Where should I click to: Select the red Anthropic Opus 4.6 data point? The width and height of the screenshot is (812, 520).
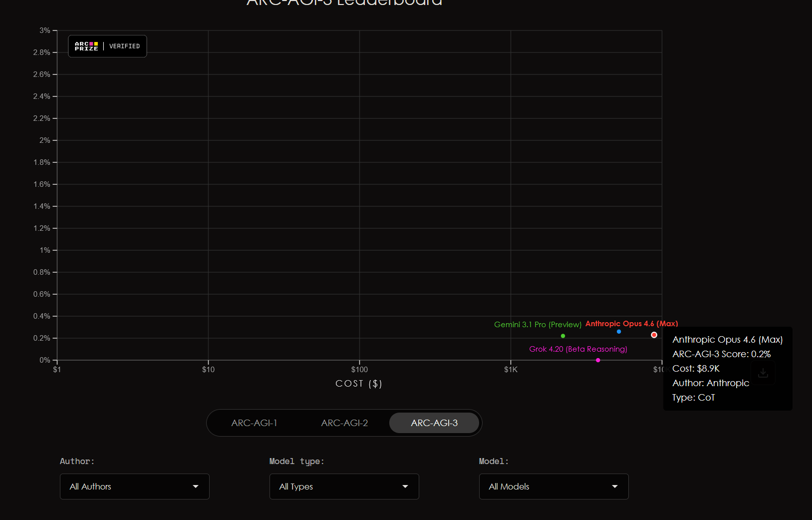point(654,335)
